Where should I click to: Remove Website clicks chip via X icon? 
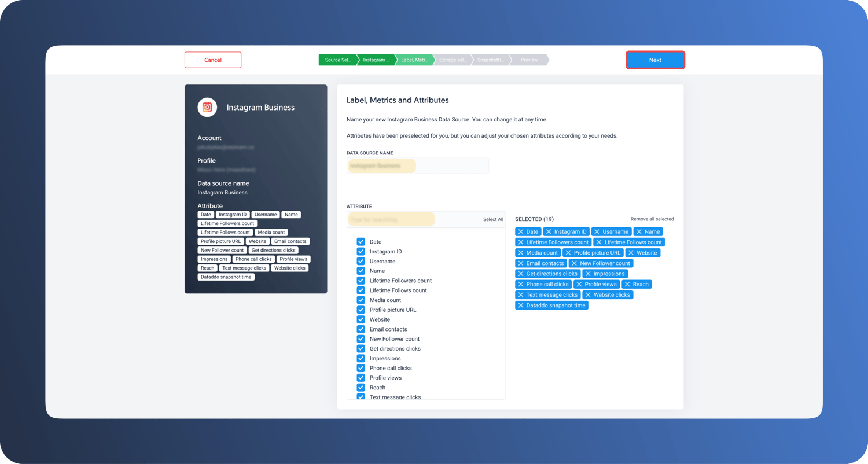588,295
